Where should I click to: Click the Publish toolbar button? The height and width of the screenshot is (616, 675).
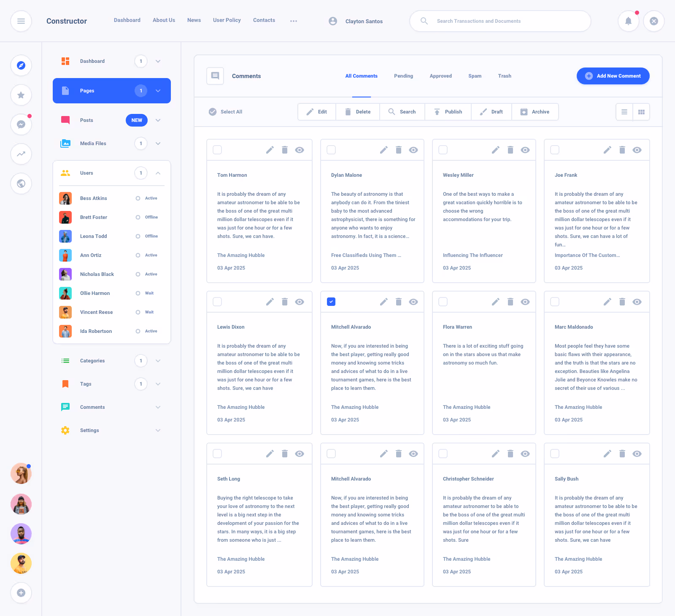tap(448, 112)
